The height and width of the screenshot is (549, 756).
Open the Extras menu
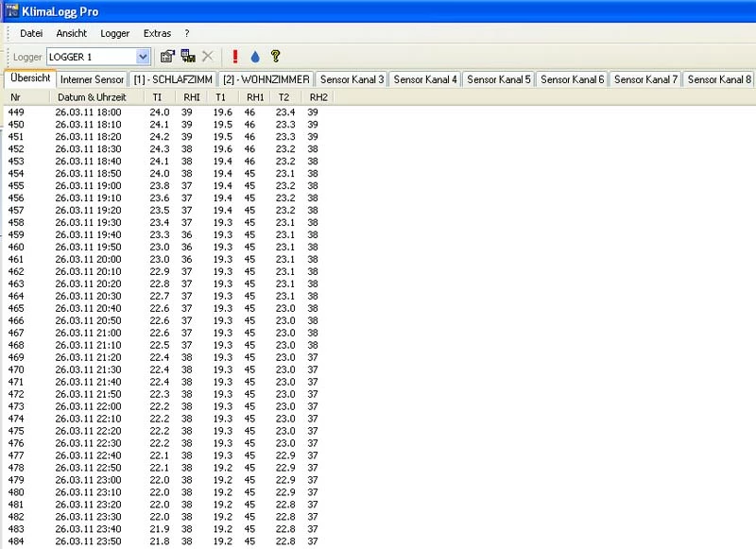tap(157, 33)
